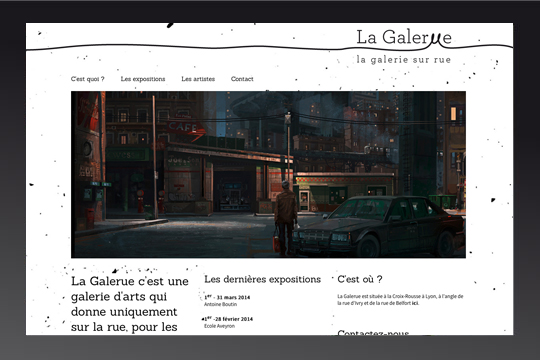Follow the 'ici' location link

415,303
